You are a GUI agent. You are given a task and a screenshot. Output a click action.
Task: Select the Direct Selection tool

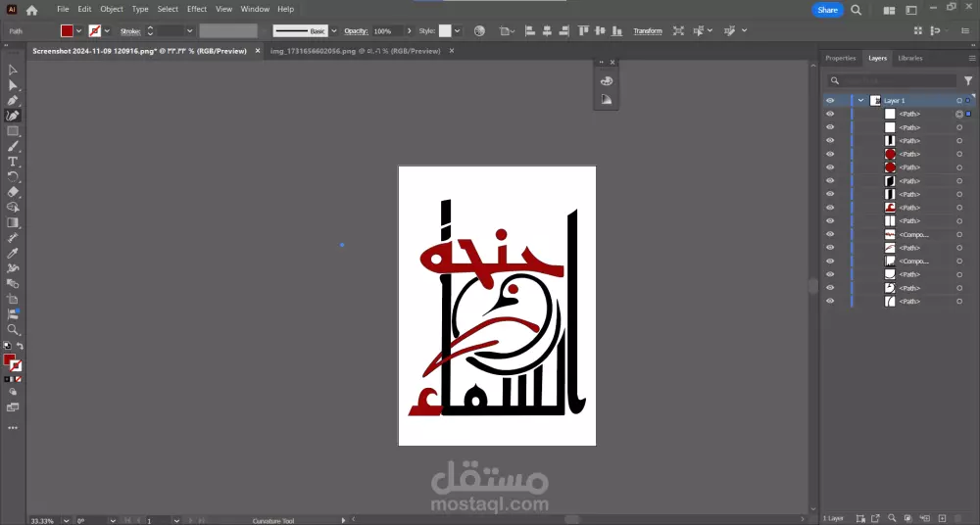[13, 85]
